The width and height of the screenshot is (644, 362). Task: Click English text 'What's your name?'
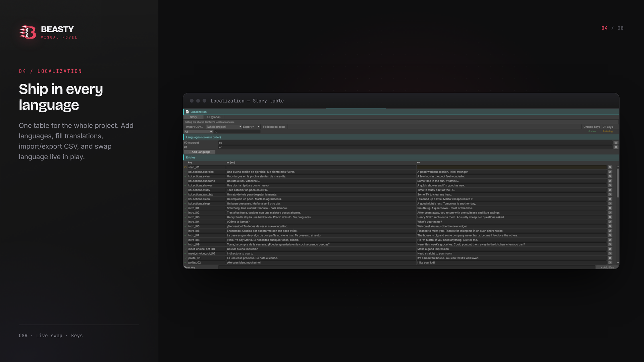[430, 222]
